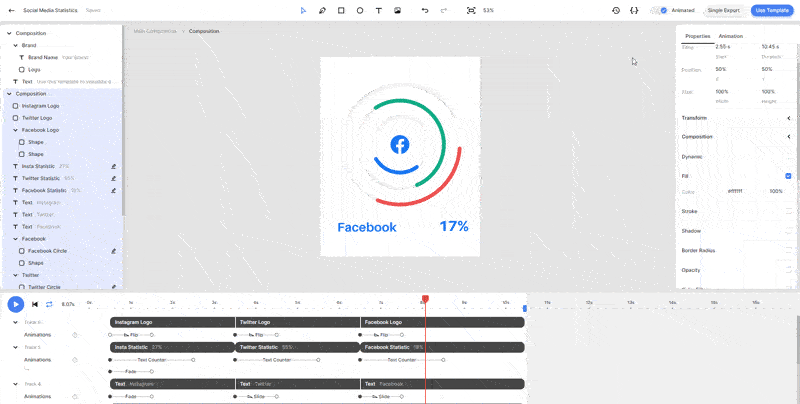Collapse Track 5 in timeline

[x=15, y=347]
